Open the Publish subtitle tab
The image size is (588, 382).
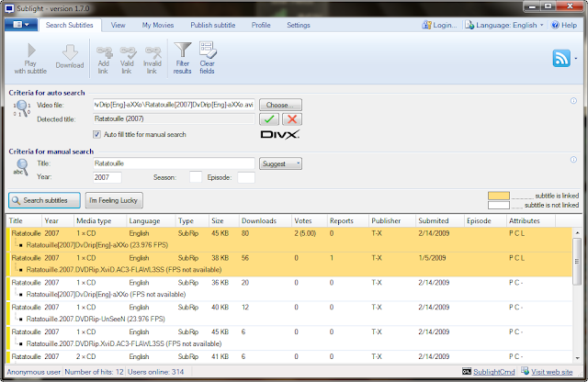(212, 25)
